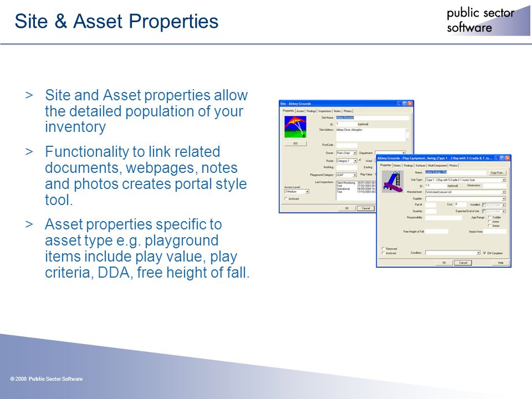Viewport: 532px width, 399px height.
Task: Untick the EN Compliant checkbox
Action: [484, 253]
